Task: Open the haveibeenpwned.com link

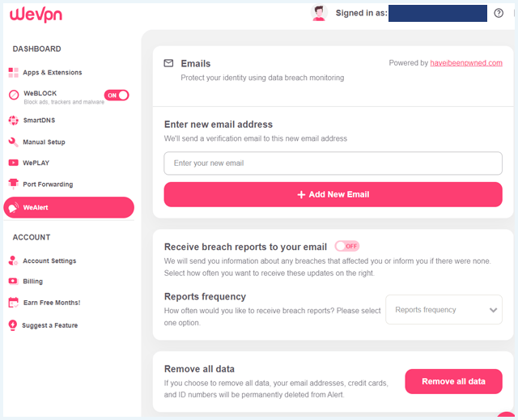Action: click(x=466, y=63)
